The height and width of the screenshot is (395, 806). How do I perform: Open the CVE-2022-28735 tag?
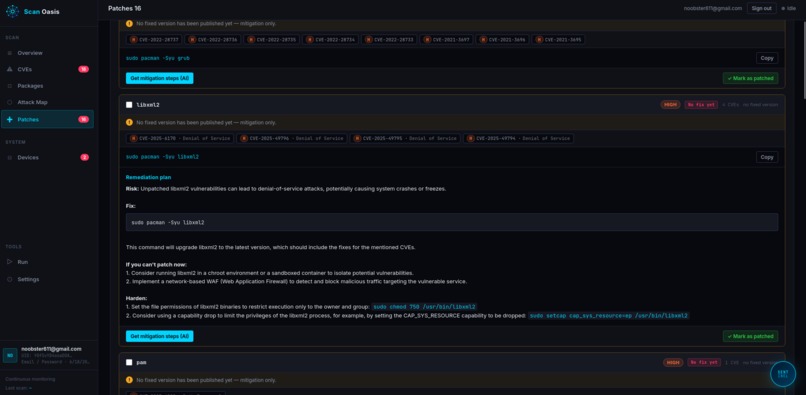coord(271,40)
